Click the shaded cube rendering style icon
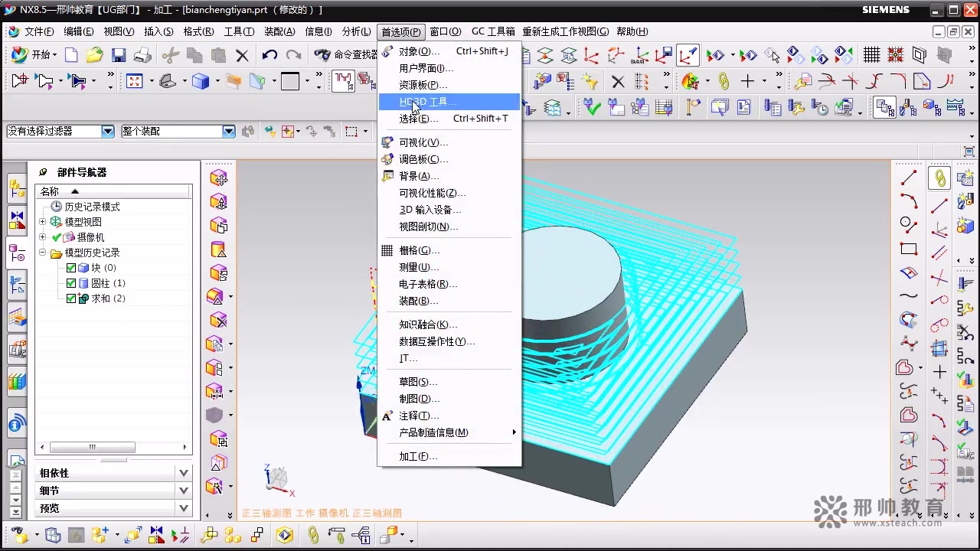 tap(201, 81)
